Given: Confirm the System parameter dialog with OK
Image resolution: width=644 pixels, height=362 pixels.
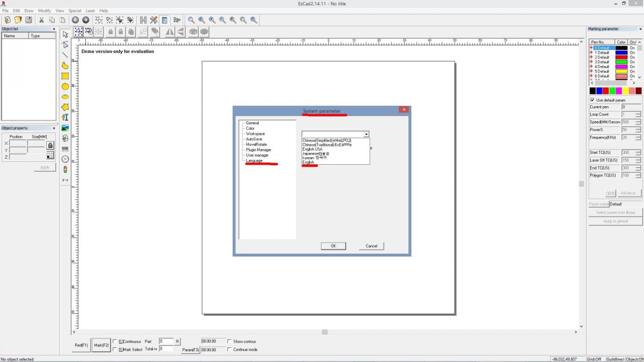Looking at the screenshot, I should click(x=333, y=246).
